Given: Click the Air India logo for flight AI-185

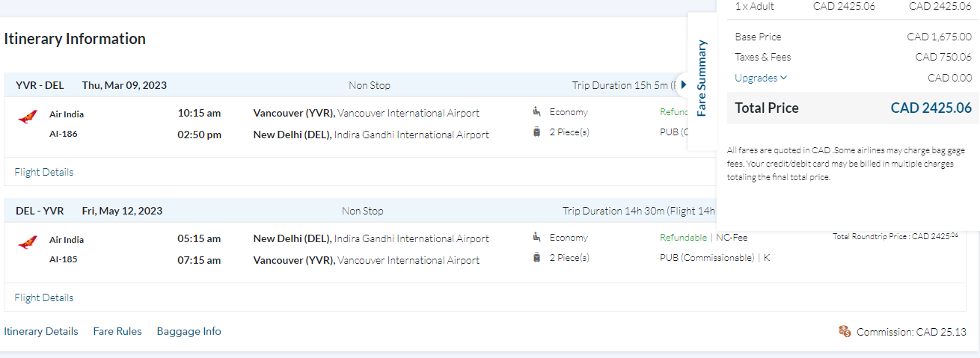Looking at the screenshot, I should (28, 243).
